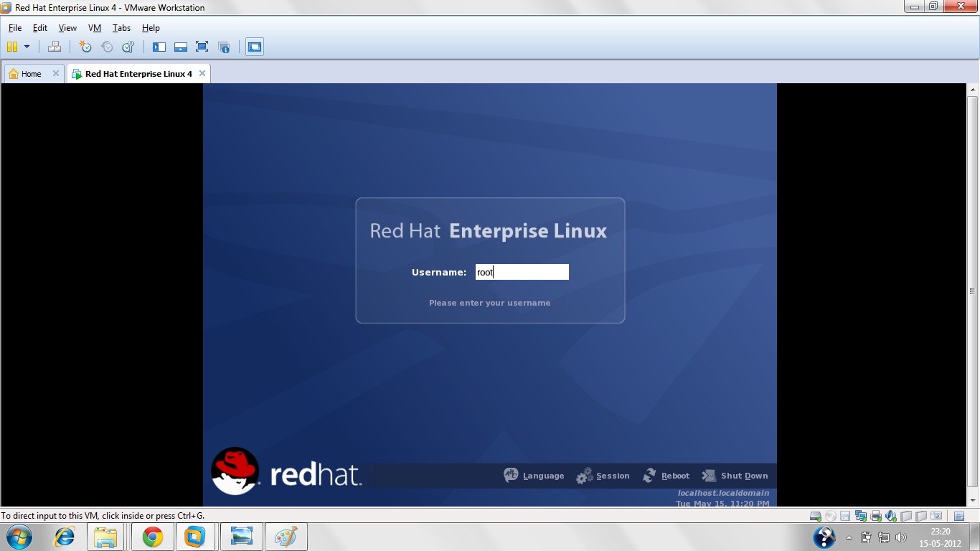
Task: Revert the VM to previous snapshot
Action: pos(107,47)
